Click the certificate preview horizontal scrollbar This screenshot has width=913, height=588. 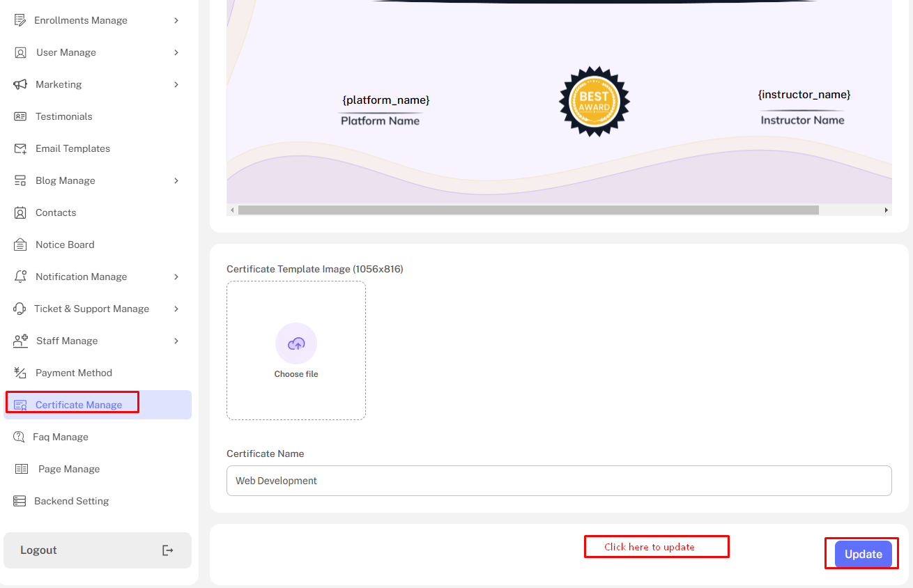[528, 210]
